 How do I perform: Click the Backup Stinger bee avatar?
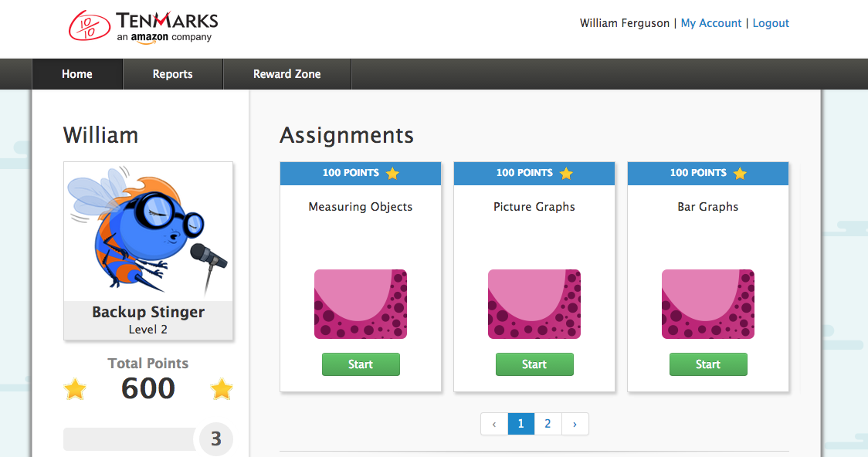[x=148, y=232]
